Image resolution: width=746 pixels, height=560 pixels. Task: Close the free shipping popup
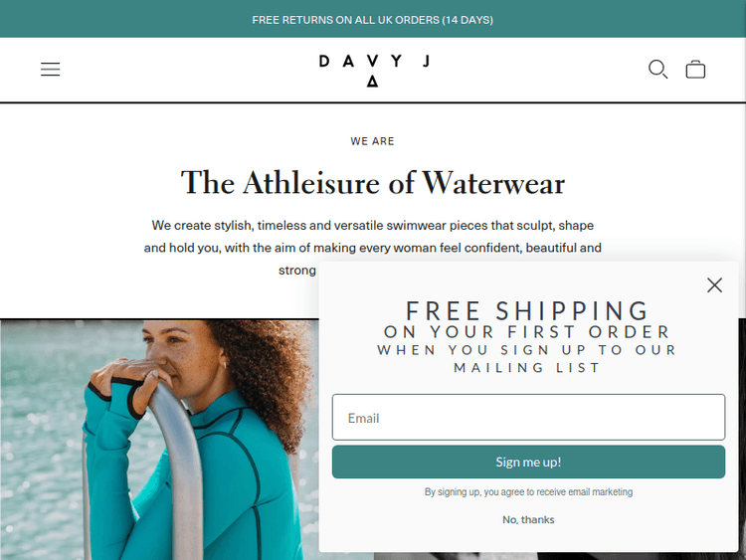point(714,285)
